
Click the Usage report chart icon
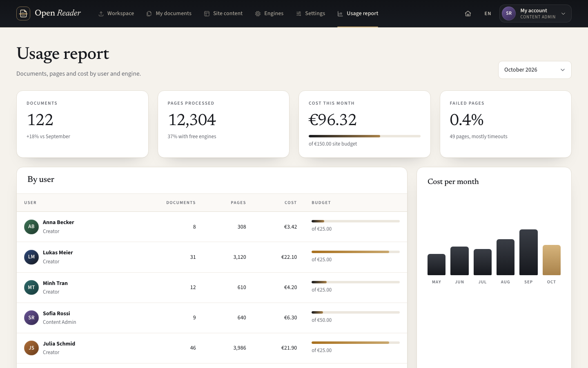pyautogui.click(x=340, y=13)
